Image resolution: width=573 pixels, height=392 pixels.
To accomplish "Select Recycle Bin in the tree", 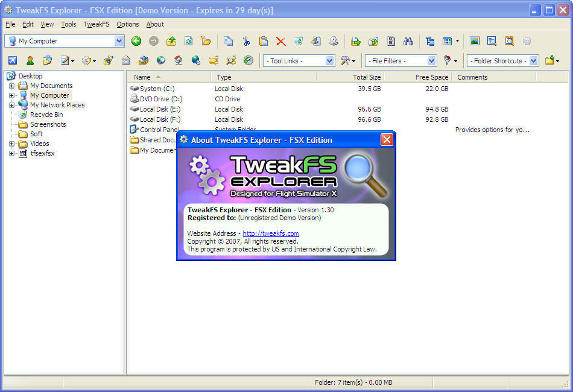I will click(46, 115).
